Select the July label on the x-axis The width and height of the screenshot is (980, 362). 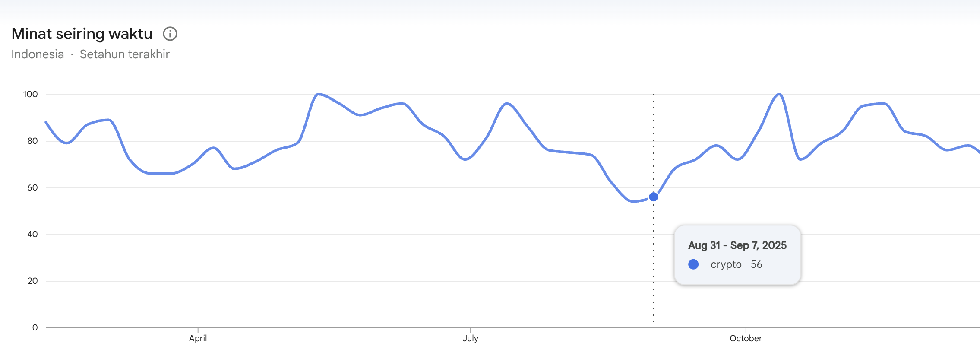pos(470,338)
